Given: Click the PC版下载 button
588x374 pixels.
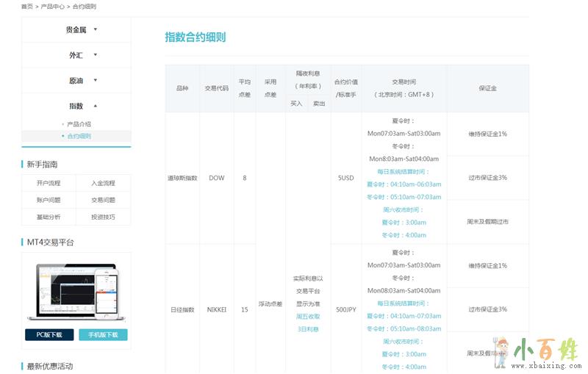Looking at the screenshot, I should (x=49, y=335).
